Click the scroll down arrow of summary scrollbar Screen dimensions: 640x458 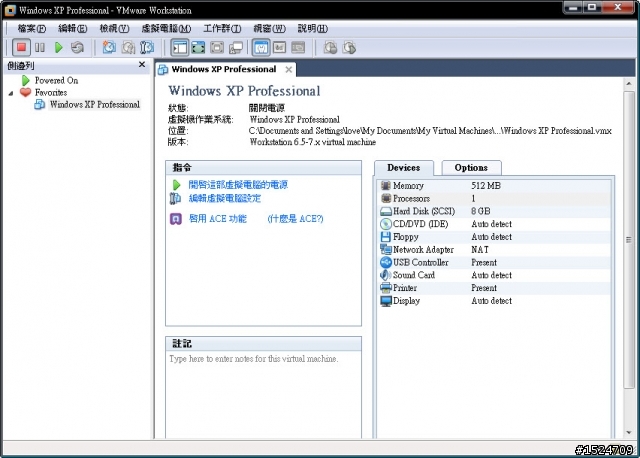(629, 433)
